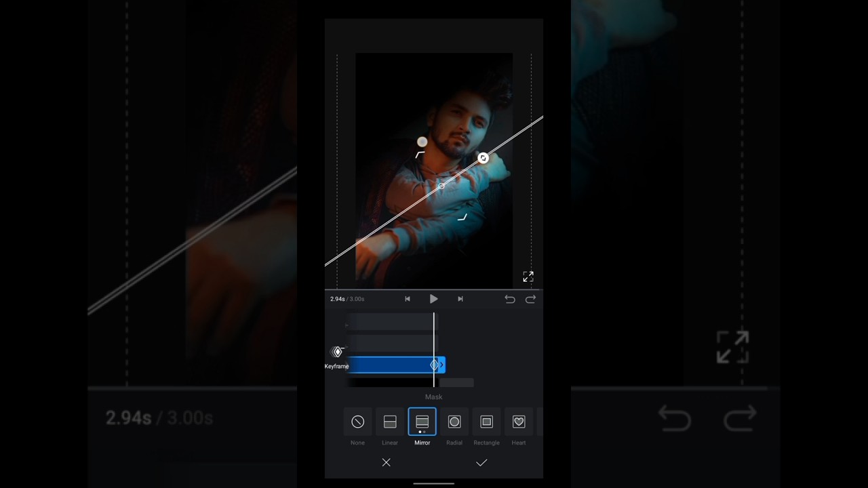Undo the last edit
This screenshot has width=868, height=488.
click(x=510, y=299)
